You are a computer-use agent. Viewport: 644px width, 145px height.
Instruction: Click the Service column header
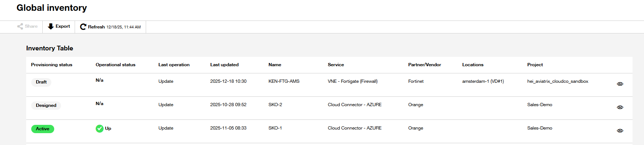pos(336,65)
